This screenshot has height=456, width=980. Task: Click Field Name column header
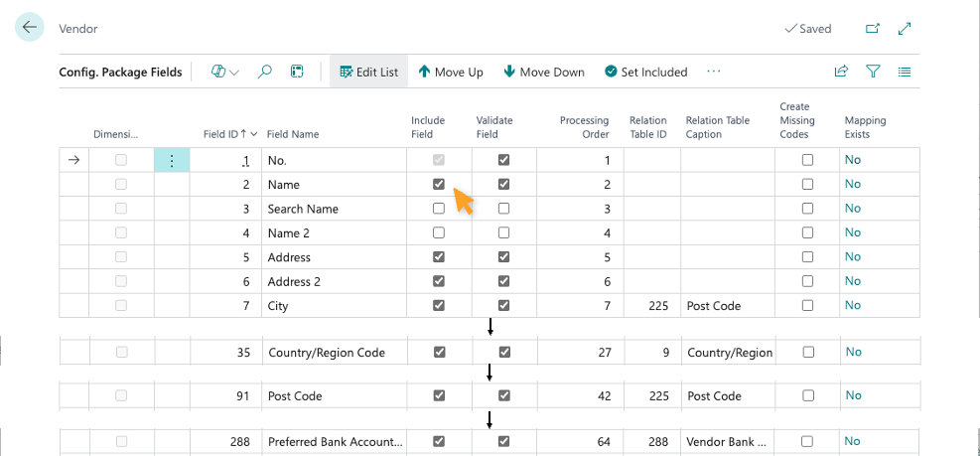pos(293,134)
